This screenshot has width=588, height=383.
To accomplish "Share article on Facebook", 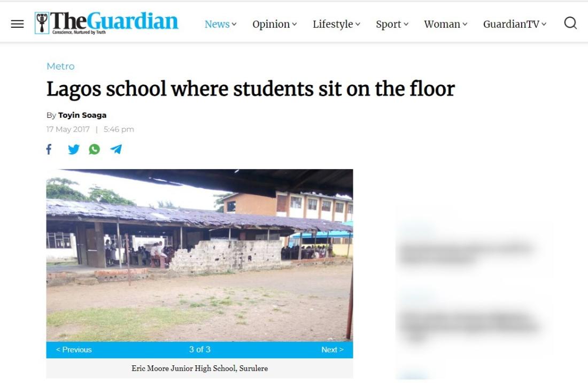I will [49, 149].
